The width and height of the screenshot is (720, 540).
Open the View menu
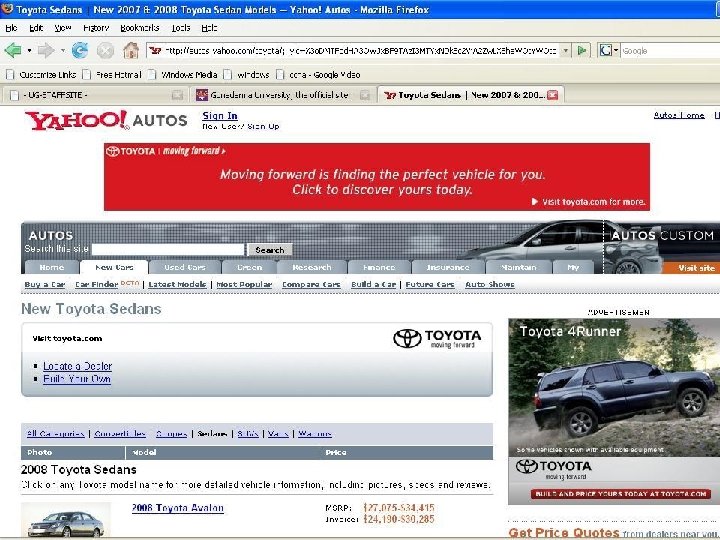click(x=63, y=28)
